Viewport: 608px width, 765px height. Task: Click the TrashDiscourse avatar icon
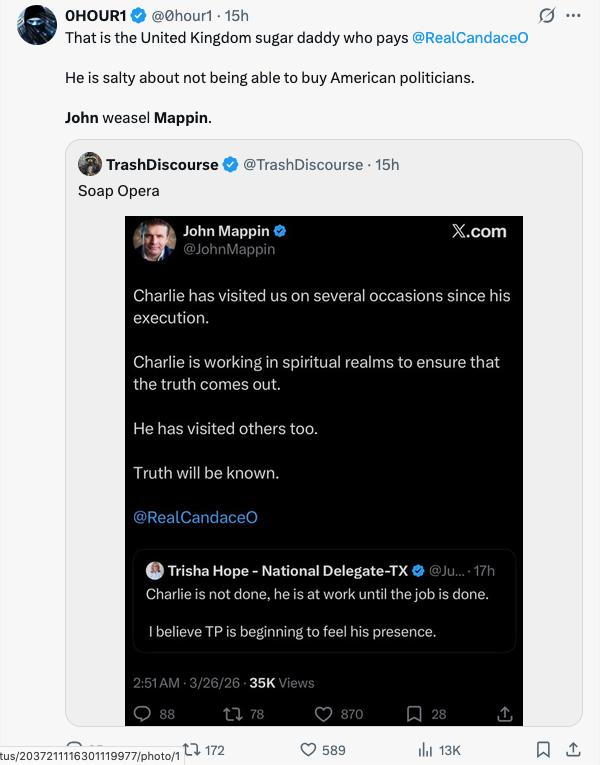click(x=89, y=164)
